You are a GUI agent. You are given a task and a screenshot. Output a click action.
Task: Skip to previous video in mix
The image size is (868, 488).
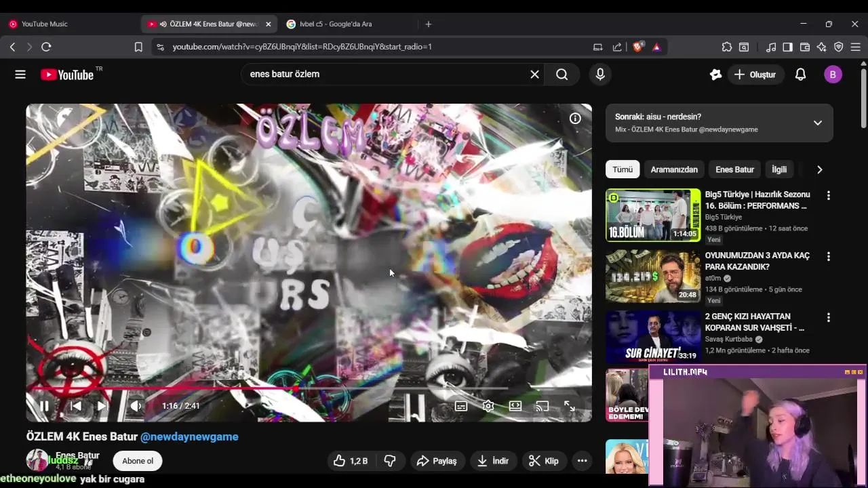pos(76,406)
